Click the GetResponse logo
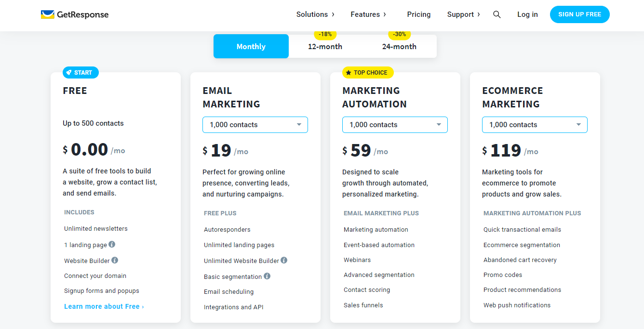The width and height of the screenshot is (644, 329). 75,14
